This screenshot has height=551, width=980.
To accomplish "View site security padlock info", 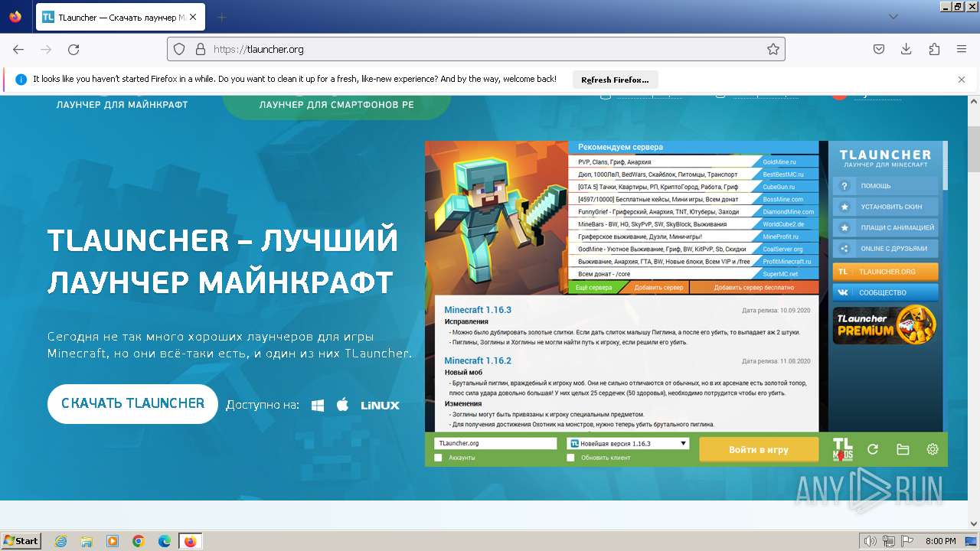I will point(201,49).
